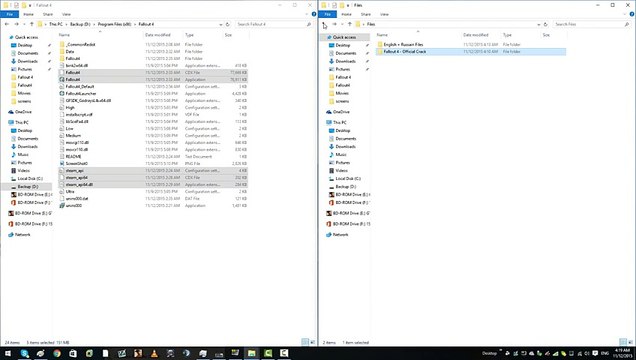Open the Store app from the taskbar
The height and width of the screenshot is (360, 636).
pyautogui.click(x=73, y=354)
